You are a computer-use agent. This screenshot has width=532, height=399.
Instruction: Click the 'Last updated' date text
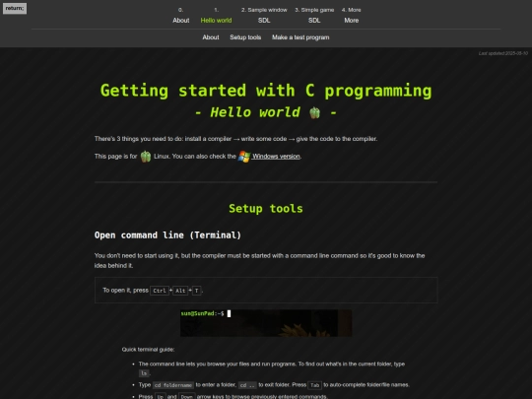(503, 53)
